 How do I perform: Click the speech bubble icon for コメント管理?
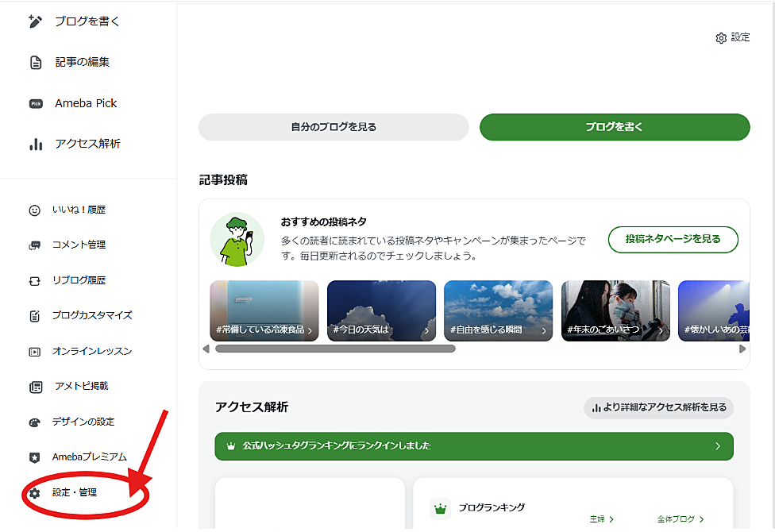point(34,245)
